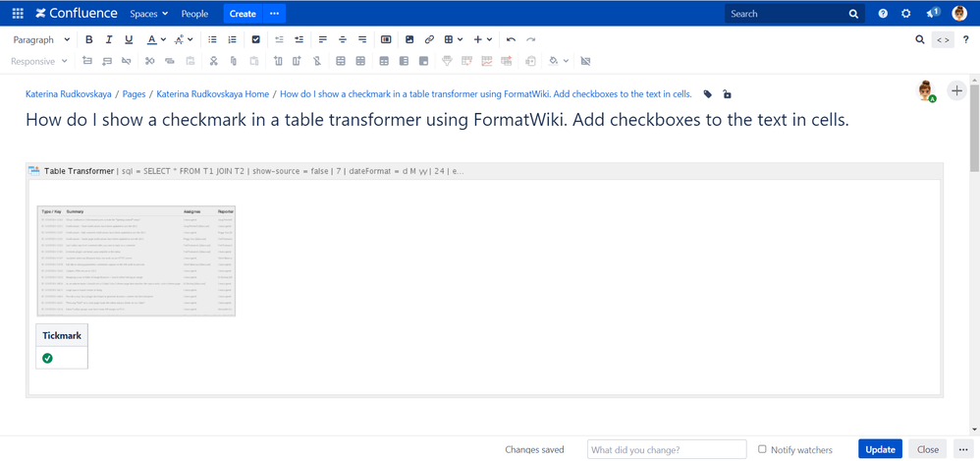Click the green checkmark in Tickmark cell
The width and height of the screenshot is (980, 461).
pyautogui.click(x=47, y=359)
